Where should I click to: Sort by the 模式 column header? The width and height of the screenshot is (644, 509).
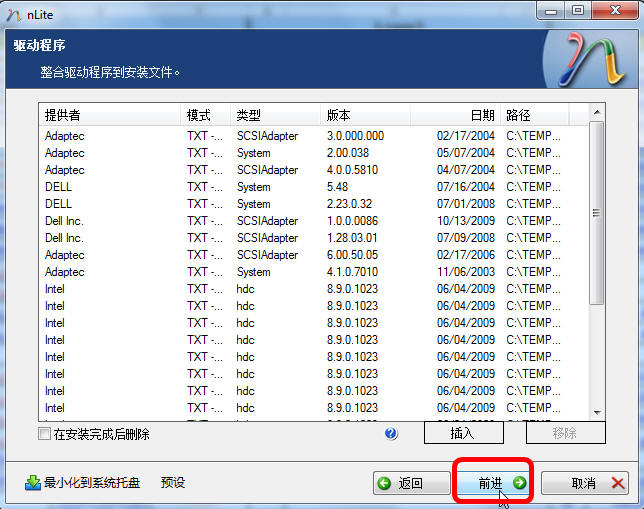(205, 115)
